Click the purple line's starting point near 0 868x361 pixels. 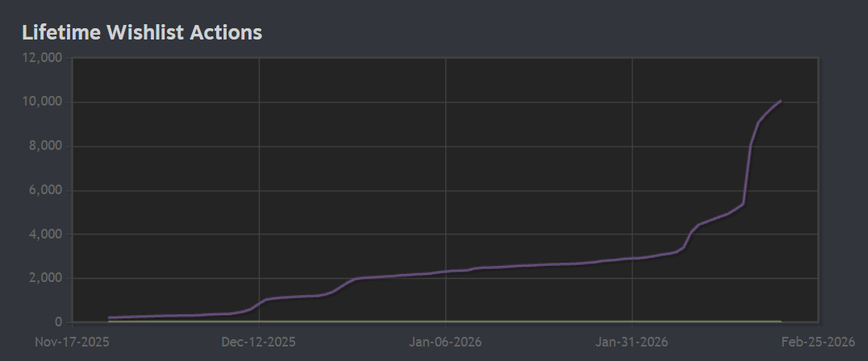click(x=110, y=317)
